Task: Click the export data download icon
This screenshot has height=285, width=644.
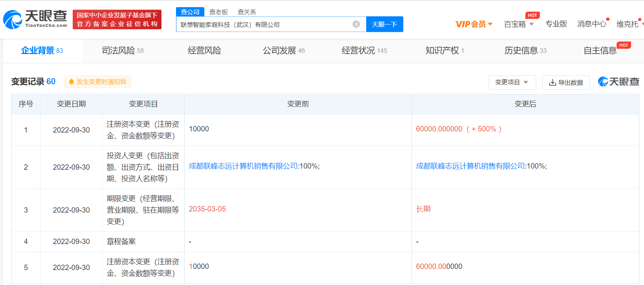Action: point(553,82)
